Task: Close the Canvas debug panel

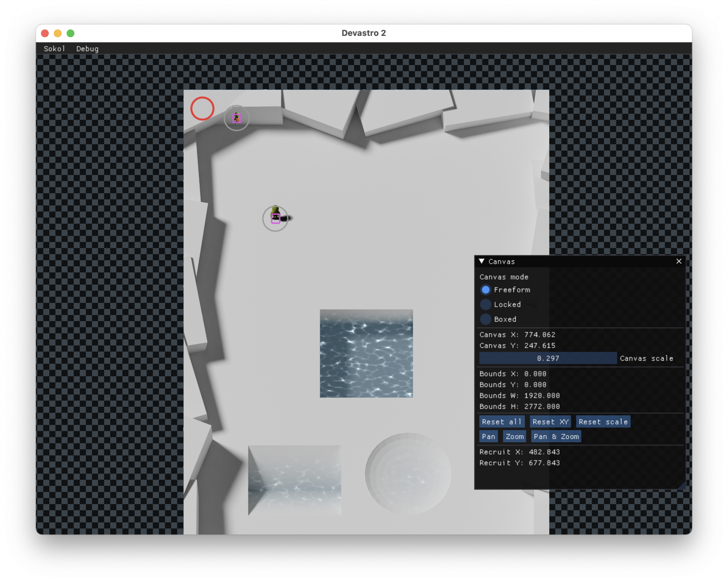Action: click(679, 261)
